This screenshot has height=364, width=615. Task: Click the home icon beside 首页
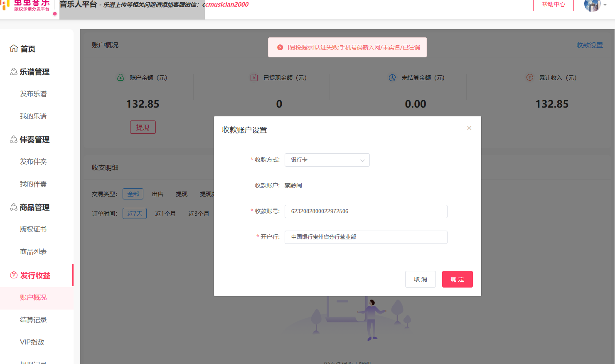click(x=14, y=49)
